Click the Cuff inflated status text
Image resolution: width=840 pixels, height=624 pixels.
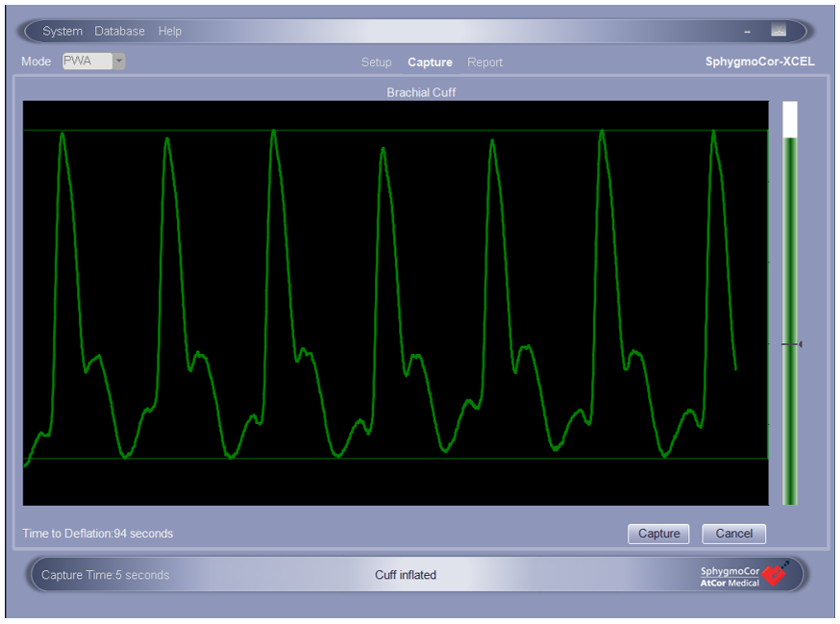(406, 575)
